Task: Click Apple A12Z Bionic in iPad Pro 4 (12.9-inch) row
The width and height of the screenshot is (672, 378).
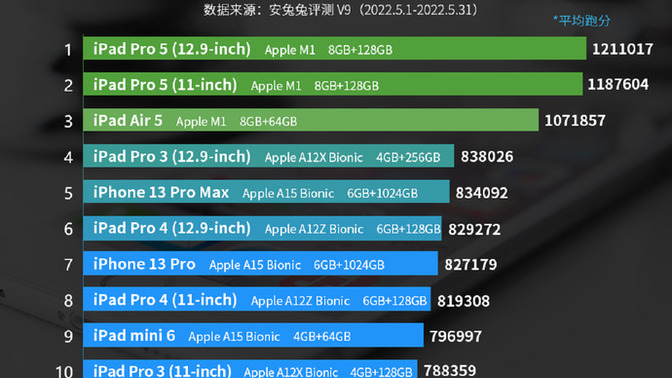Action: tap(314, 229)
